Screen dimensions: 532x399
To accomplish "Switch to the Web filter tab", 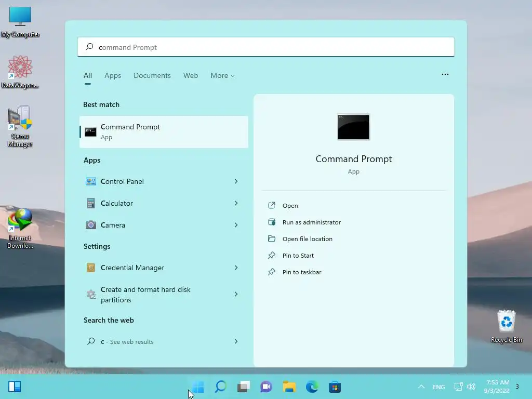I will [x=191, y=76].
